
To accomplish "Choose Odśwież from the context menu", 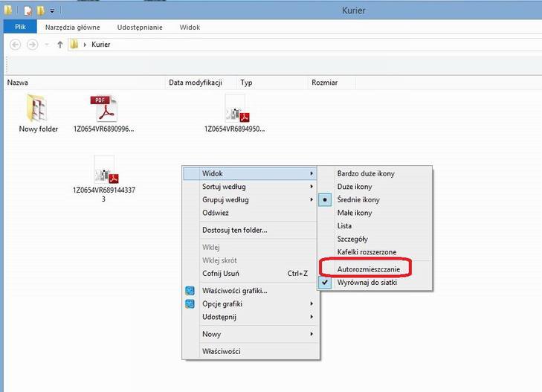I will [x=215, y=213].
